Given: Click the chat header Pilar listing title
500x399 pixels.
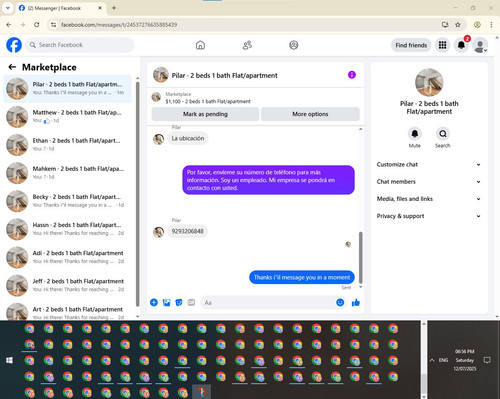Looking at the screenshot, I should tap(224, 76).
